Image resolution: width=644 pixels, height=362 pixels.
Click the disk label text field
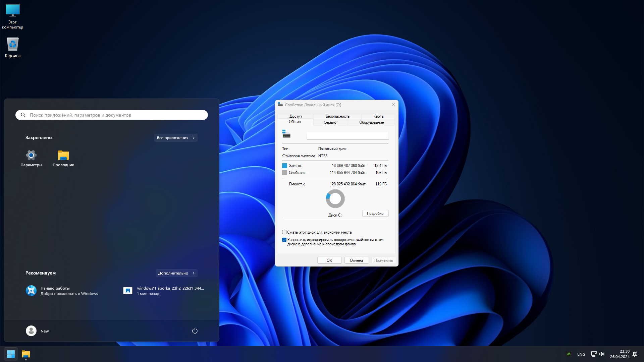point(347,135)
